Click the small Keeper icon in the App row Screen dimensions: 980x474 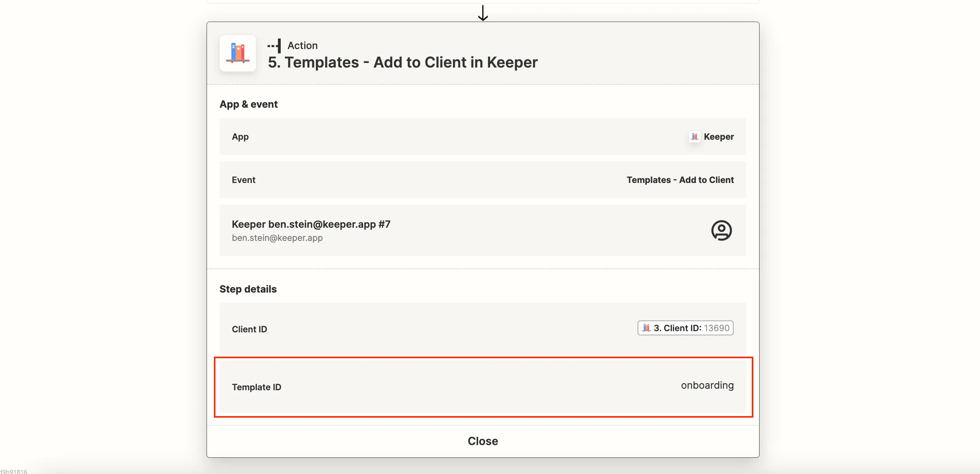point(695,137)
